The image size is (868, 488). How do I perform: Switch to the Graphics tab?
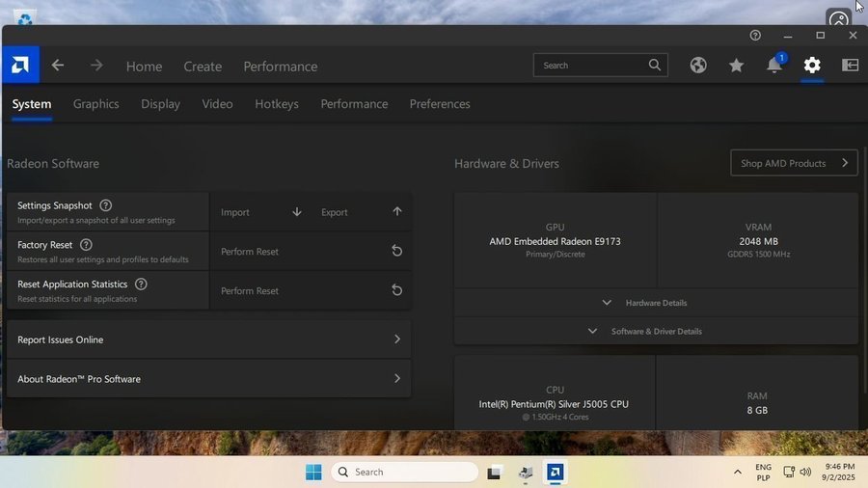[95, 104]
